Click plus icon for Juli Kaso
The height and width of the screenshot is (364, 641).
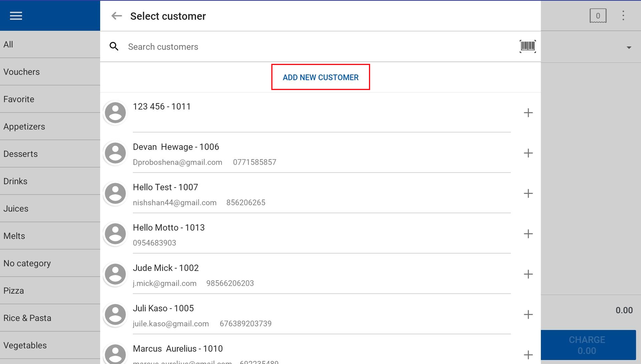528,314
